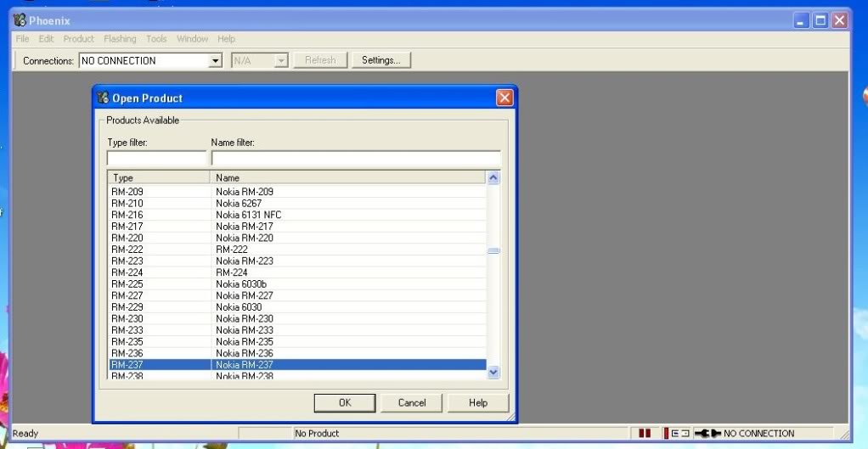Click the Ready status text
This screenshot has width=868, height=449.
(x=25, y=434)
